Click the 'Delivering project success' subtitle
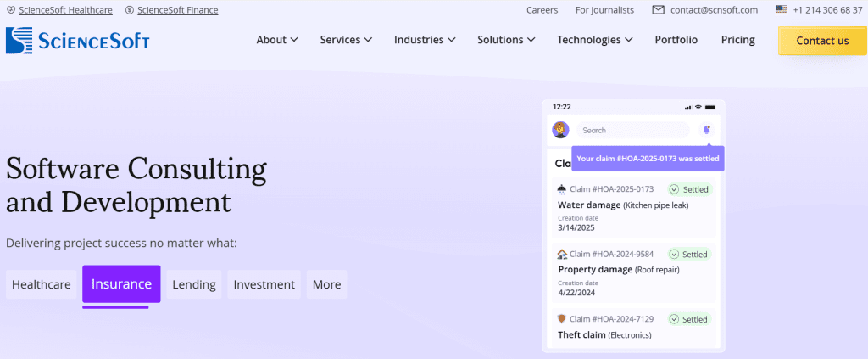The width and height of the screenshot is (868, 359). (x=121, y=244)
